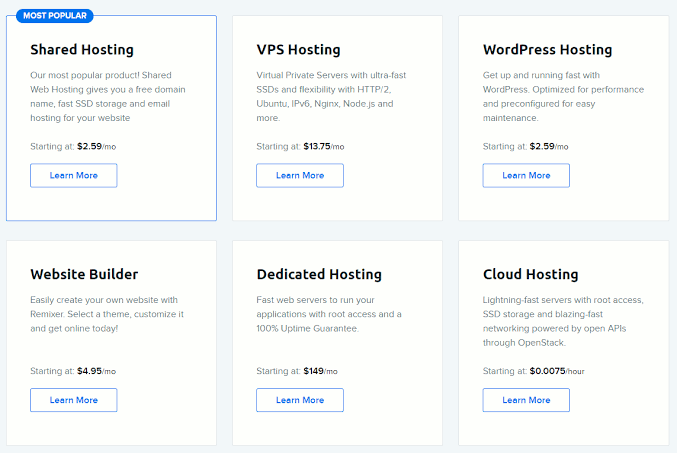Click Learn More under Cloud Hosting
The width and height of the screenshot is (677, 453).
click(526, 400)
